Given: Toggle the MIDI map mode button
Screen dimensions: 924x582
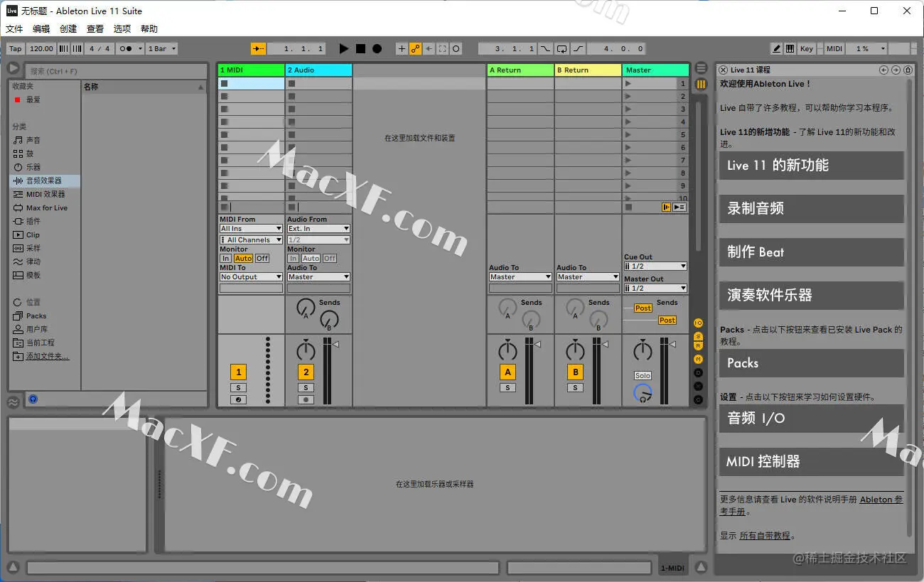Looking at the screenshot, I should click(834, 48).
